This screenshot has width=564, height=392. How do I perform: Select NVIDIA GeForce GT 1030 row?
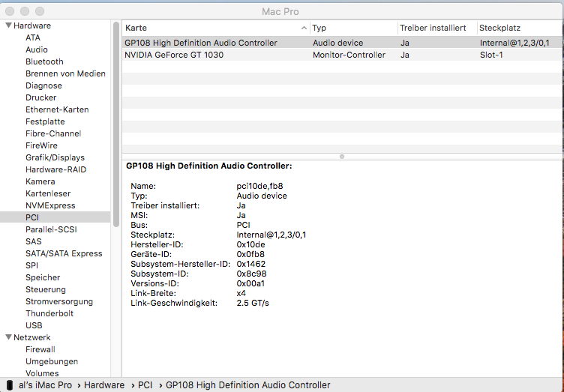(x=342, y=55)
